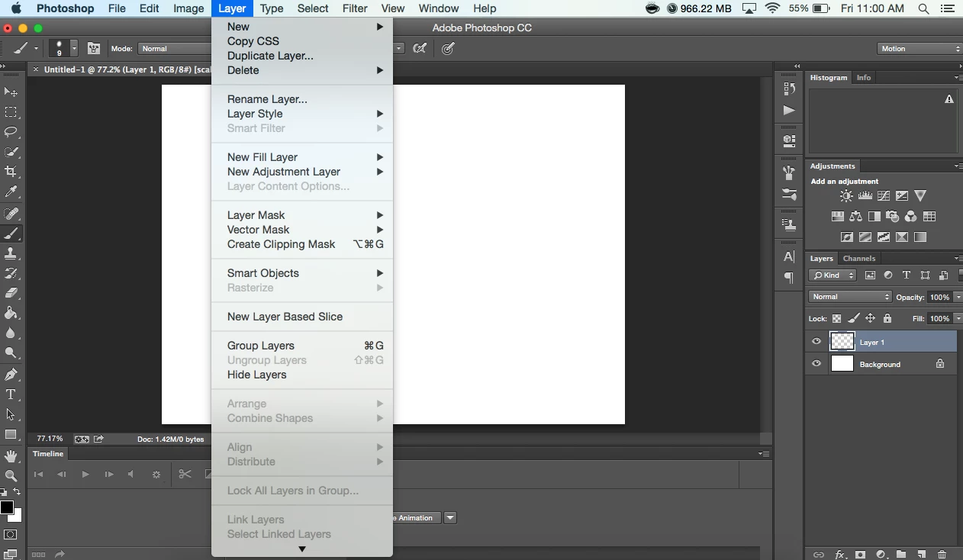Select the Hand tool
963x560 pixels.
[x=11, y=456]
